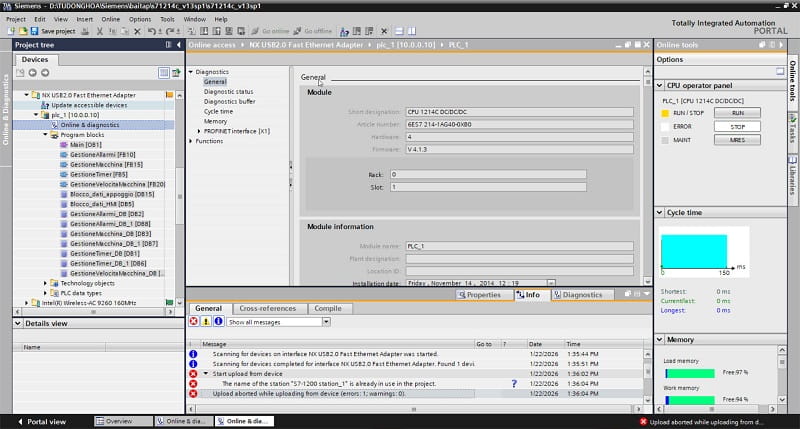800x429 pixels.
Task: Open the GestioneAllarmi [FB10] block
Action: click(x=102, y=154)
